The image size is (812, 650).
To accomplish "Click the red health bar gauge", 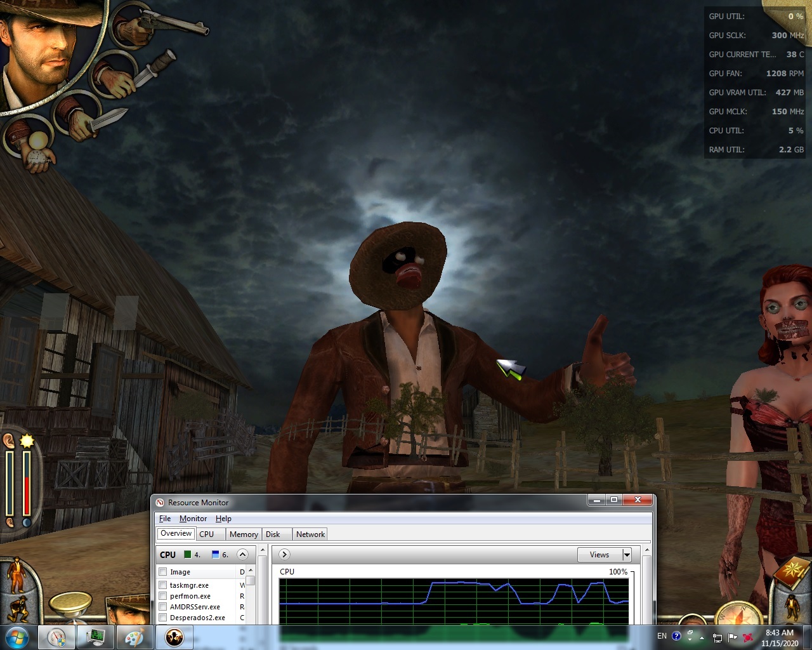I will (x=27, y=484).
